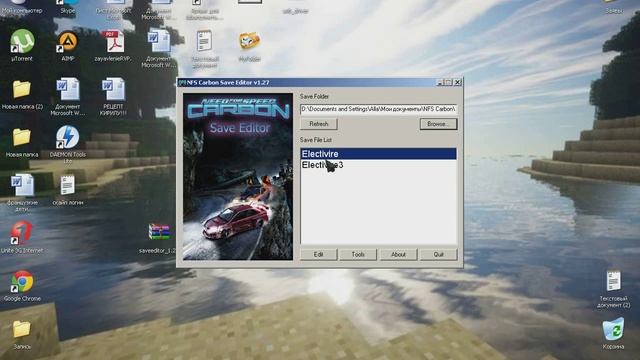Screen dimensions: 640x360
Task: Launch Google Chrome from desktop
Action: (22, 282)
